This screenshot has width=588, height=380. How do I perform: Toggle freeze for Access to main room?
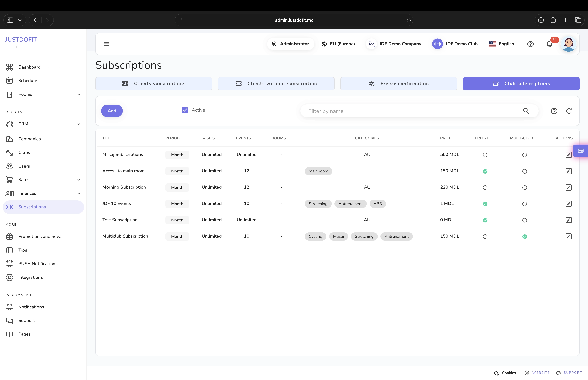485,171
